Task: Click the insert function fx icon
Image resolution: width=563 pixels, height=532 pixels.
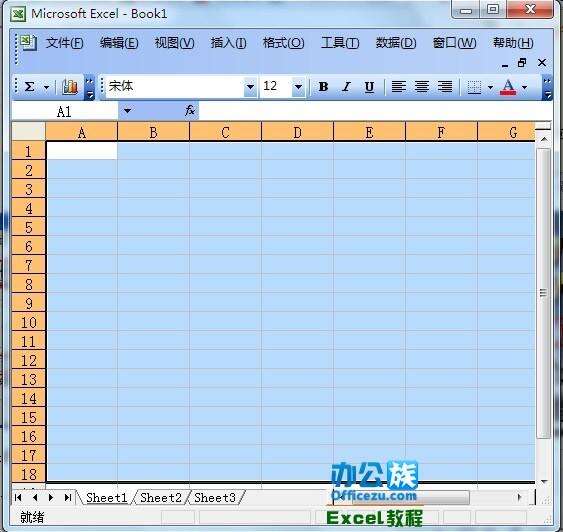Action: pyautogui.click(x=190, y=110)
